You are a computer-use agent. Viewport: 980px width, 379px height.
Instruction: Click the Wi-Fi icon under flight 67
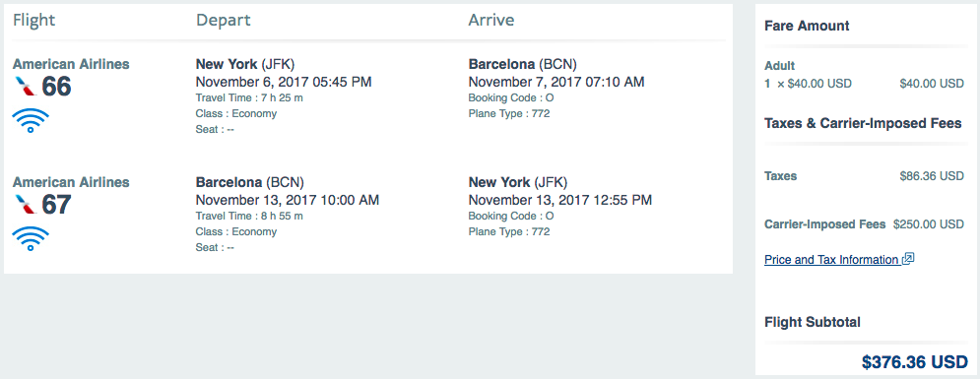30,238
